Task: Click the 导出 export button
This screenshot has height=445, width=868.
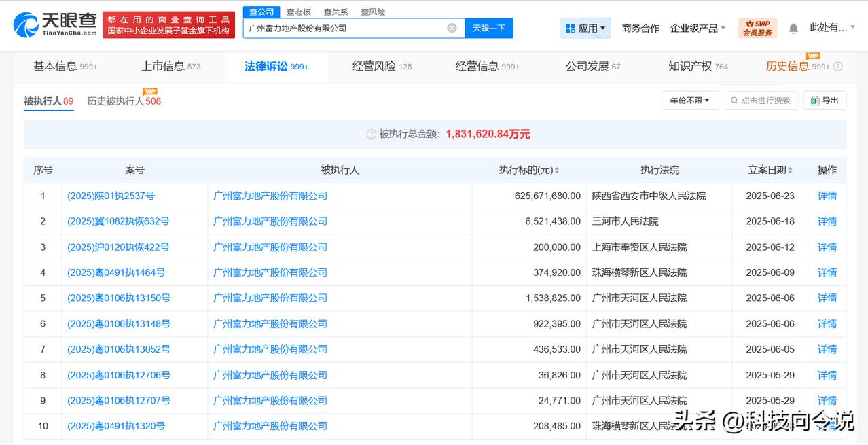Action: click(825, 101)
